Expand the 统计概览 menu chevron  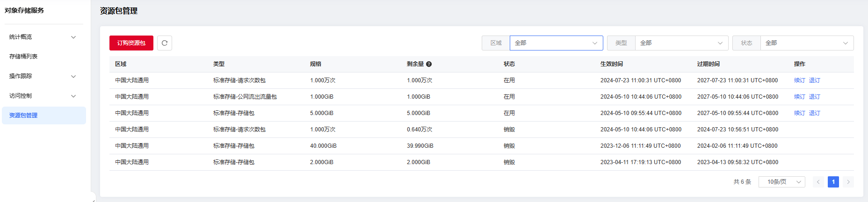pos(73,37)
